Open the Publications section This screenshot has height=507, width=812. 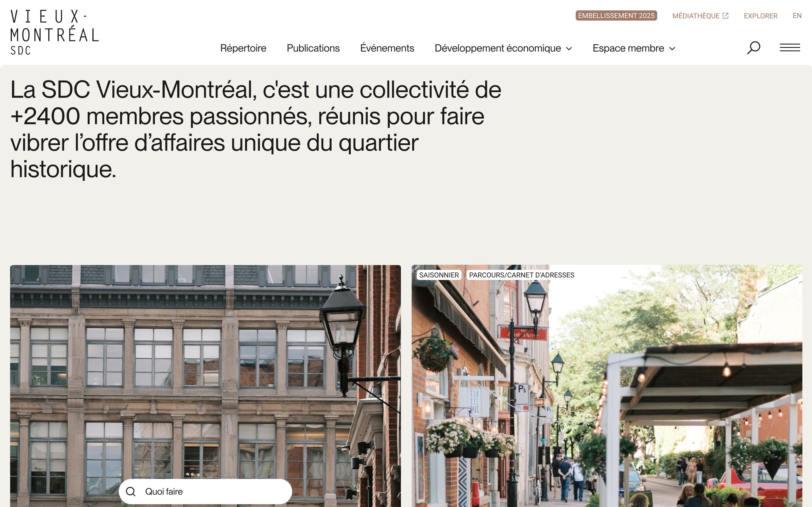tap(313, 48)
